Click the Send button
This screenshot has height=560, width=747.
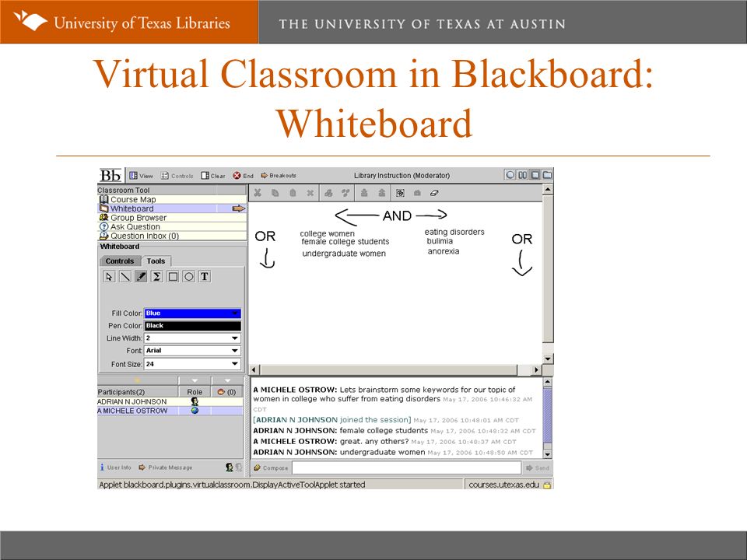pos(538,468)
